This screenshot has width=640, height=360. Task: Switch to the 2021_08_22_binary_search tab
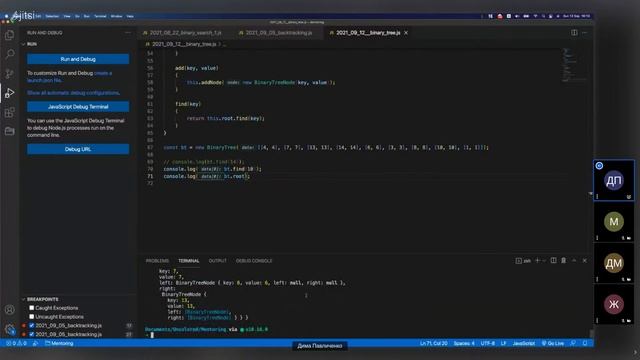[186, 33]
